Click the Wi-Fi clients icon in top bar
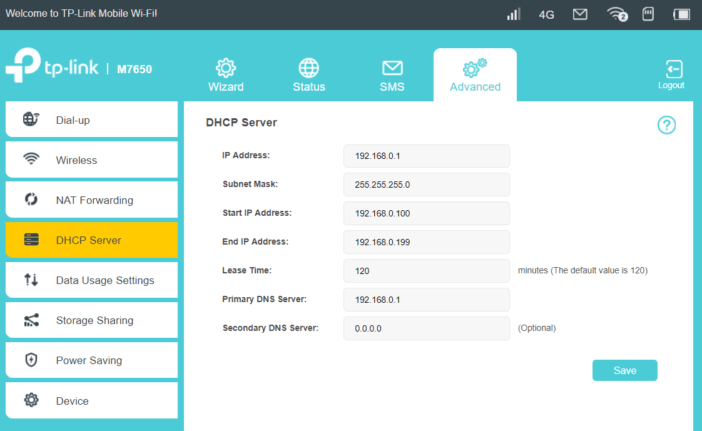 click(x=617, y=14)
